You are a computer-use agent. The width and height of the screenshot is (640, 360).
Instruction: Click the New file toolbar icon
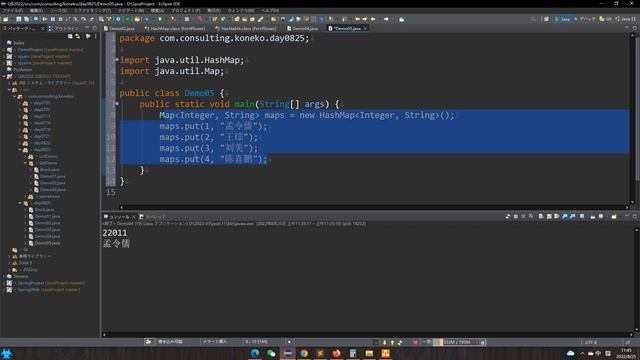click(x=6, y=19)
